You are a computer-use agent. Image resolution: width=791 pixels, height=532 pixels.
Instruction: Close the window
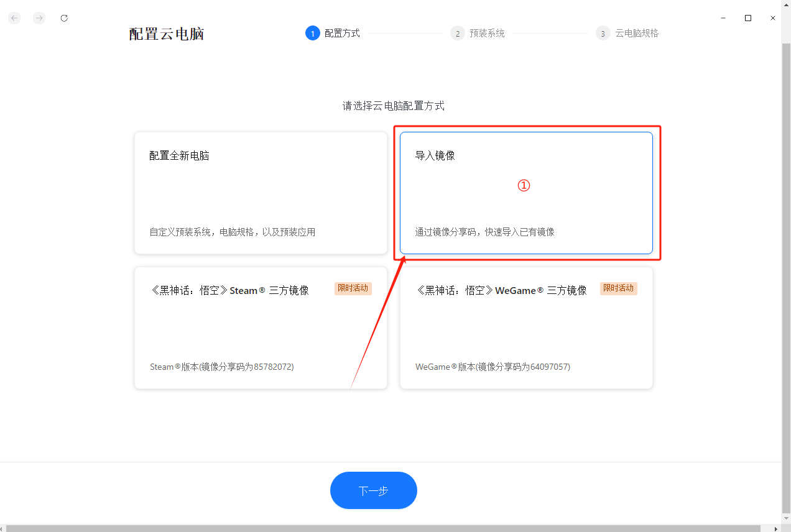773,18
